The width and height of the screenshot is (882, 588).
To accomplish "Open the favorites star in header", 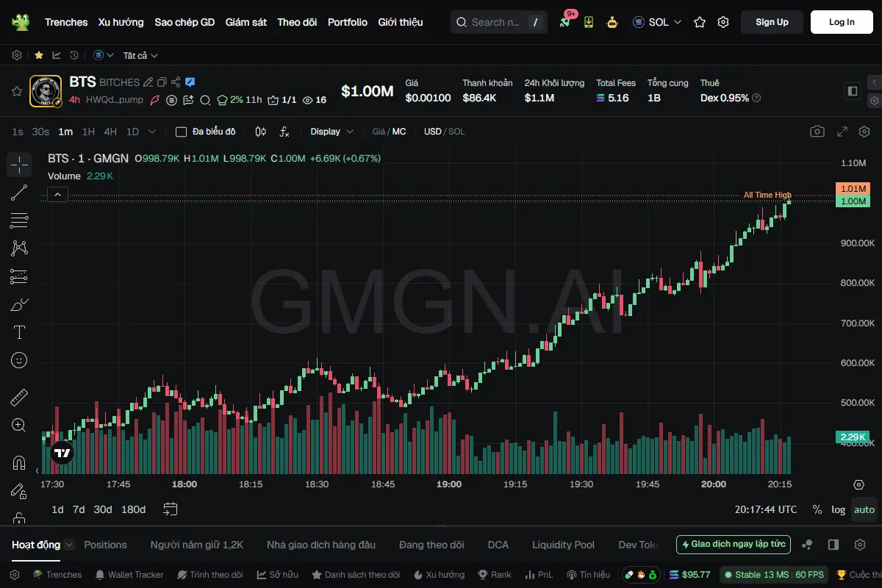I will pyautogui.click(x=700, y=22).
